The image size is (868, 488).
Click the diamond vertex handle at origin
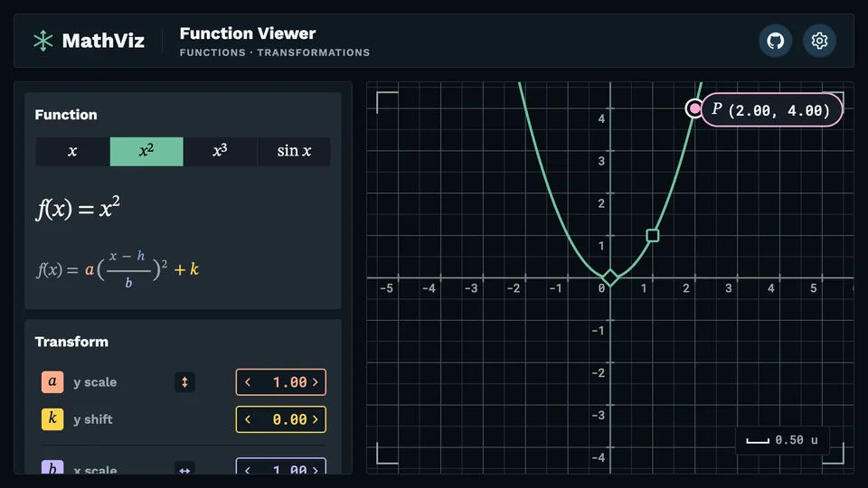pos(610,277)
